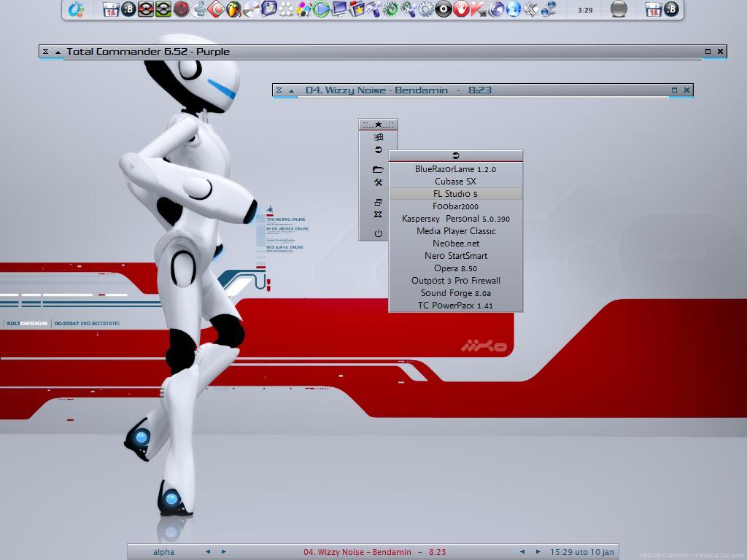747x560 pixels.
Task: Click the red hand firewall icon in dock
Action: [x=461, y=9]
